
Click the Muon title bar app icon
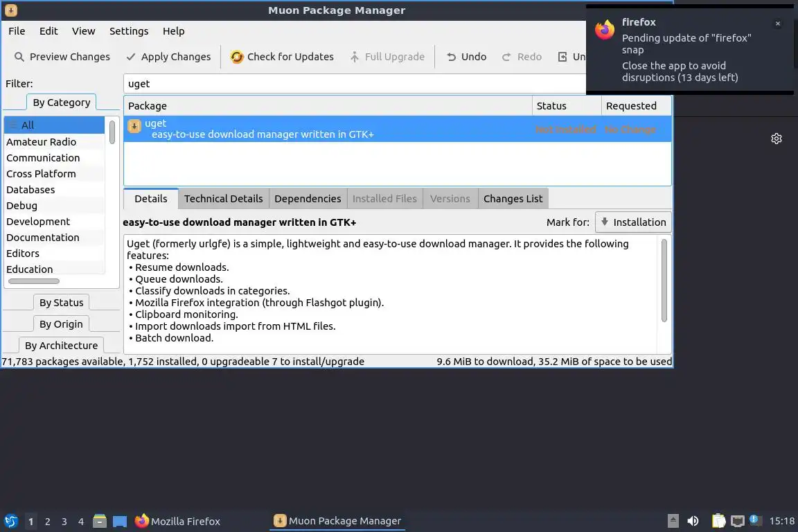10,10
